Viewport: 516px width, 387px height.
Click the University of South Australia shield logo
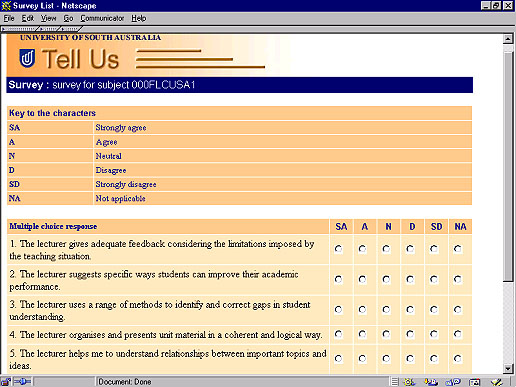(27, 58)
